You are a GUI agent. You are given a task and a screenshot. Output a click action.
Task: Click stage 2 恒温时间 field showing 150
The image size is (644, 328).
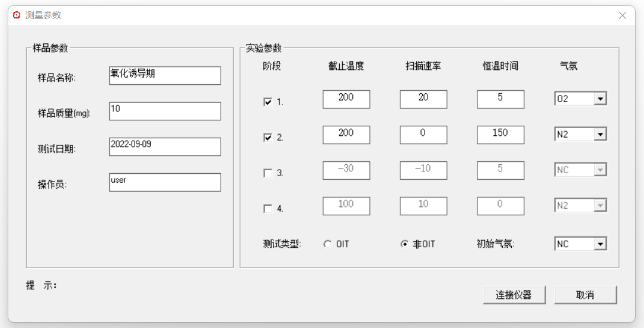point(500,135)
